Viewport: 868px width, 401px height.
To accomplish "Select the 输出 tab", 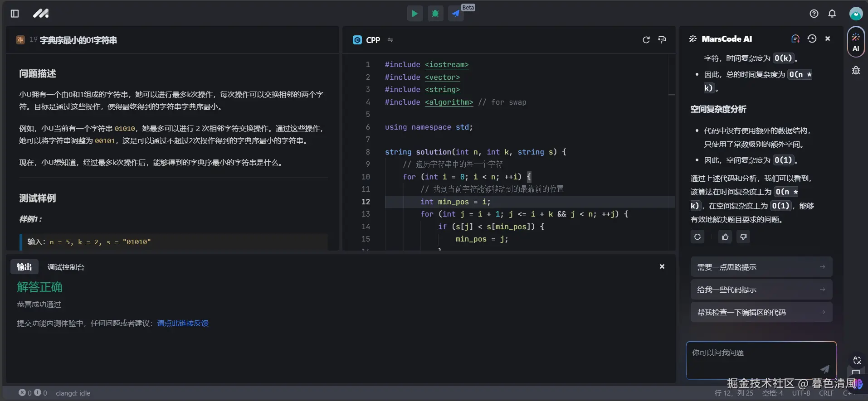I will 24,267.
